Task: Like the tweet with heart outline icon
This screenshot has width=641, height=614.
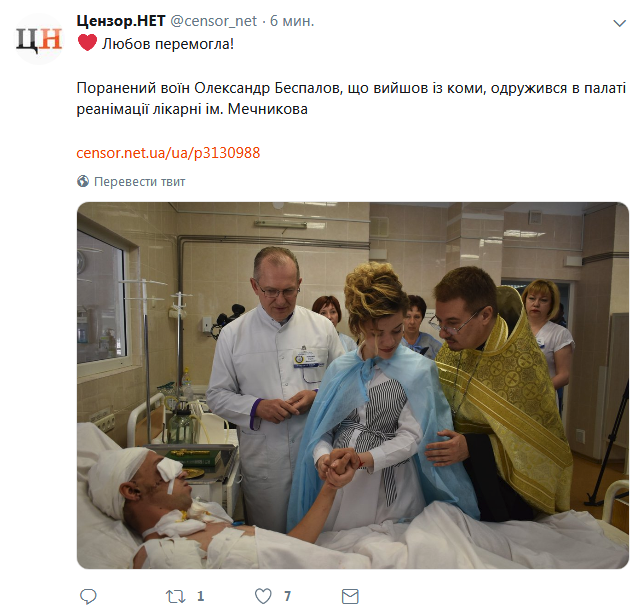Action: pos(263,596)
